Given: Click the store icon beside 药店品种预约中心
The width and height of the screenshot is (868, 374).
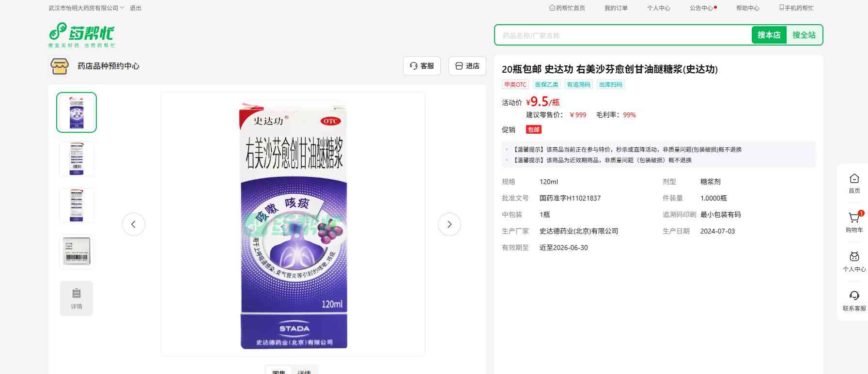Looking at the screenshot, I should point(60,66).
